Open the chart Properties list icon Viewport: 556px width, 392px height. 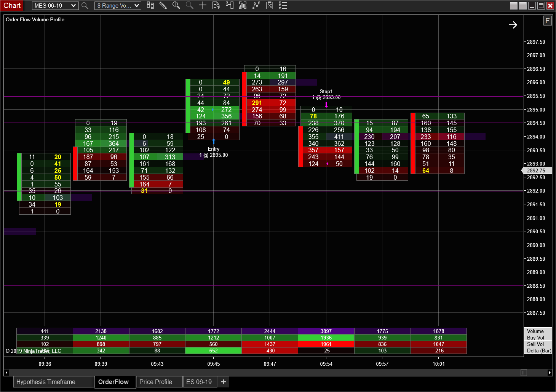coord(283,5)
